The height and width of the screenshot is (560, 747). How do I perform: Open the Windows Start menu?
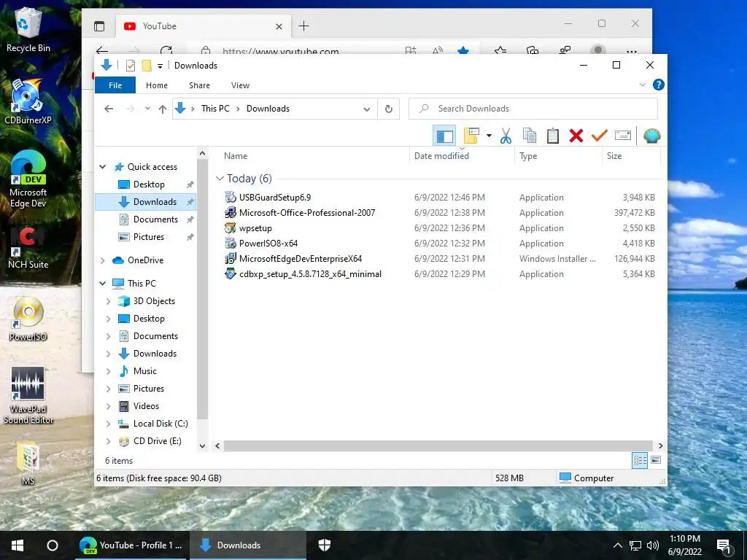tap(18, 545)
